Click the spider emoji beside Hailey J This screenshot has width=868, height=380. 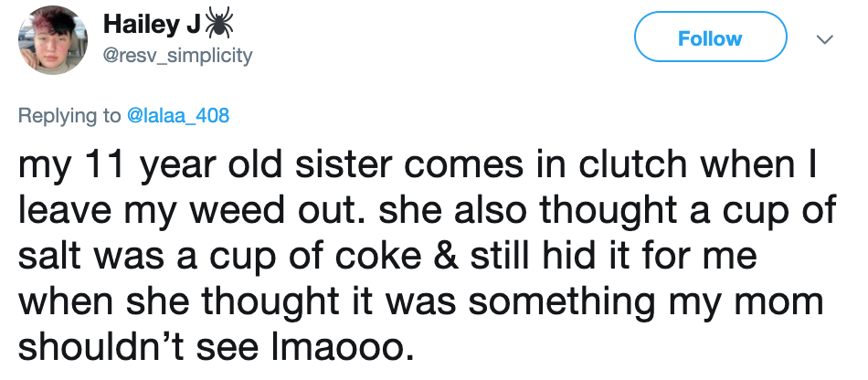coord(219,25)
